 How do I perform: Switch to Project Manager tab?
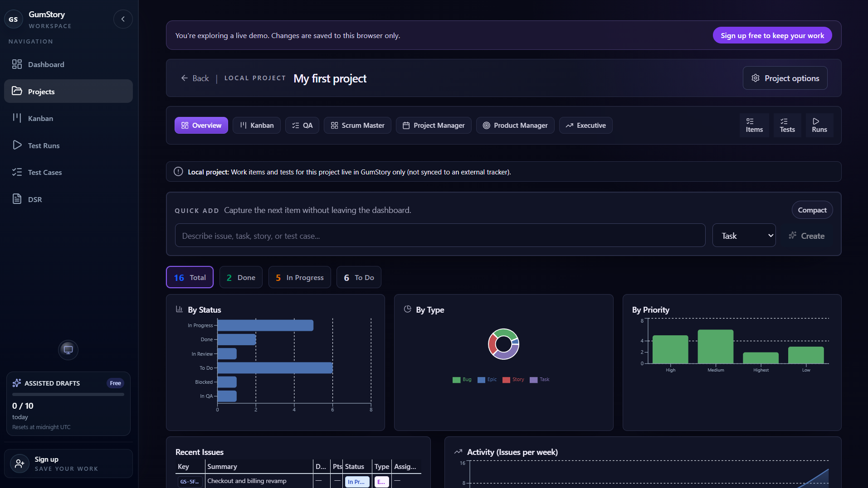[434, 126]
